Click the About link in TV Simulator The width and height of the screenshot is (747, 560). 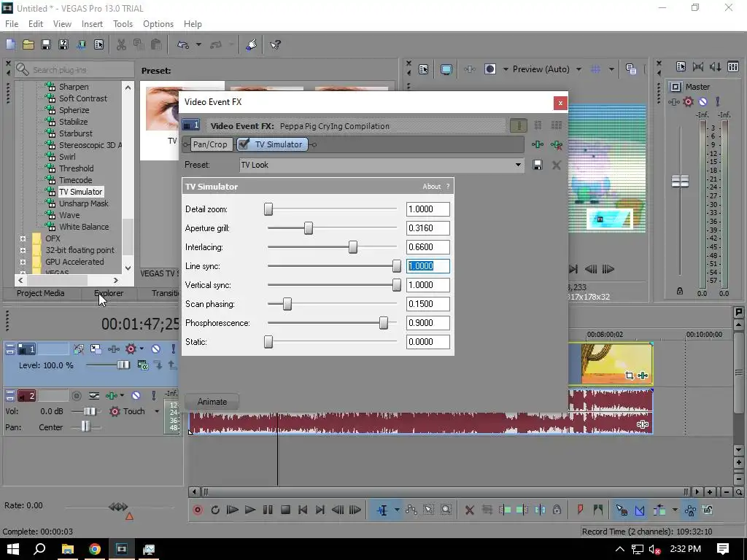click(x=432, y=187)
